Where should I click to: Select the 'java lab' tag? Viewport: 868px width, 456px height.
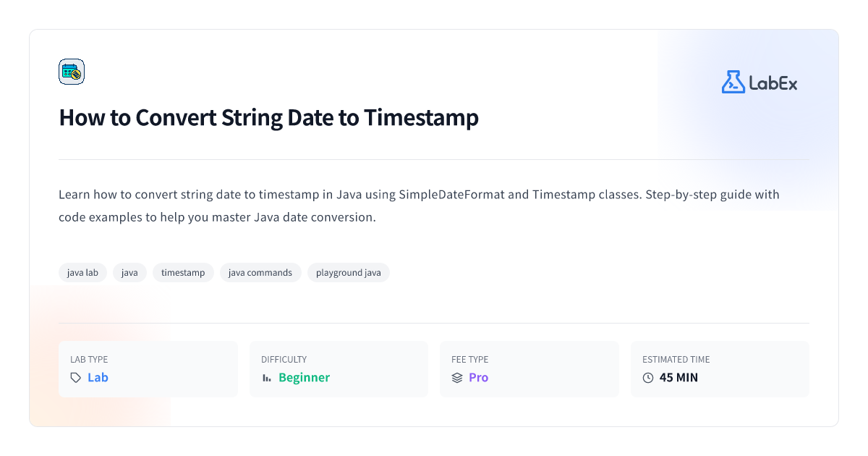coord(82,273)
